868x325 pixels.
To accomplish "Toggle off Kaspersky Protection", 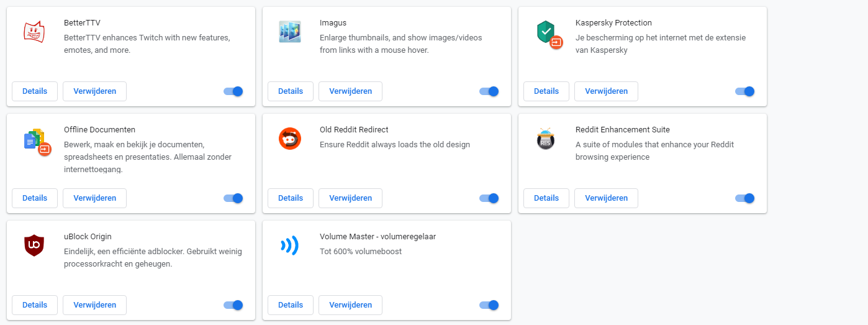I will pos(745,91).
